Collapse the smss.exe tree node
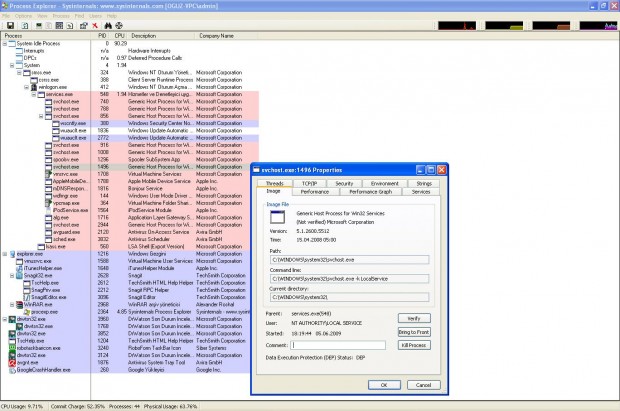This screenshot has height=411, width=620. pos(19,73)
